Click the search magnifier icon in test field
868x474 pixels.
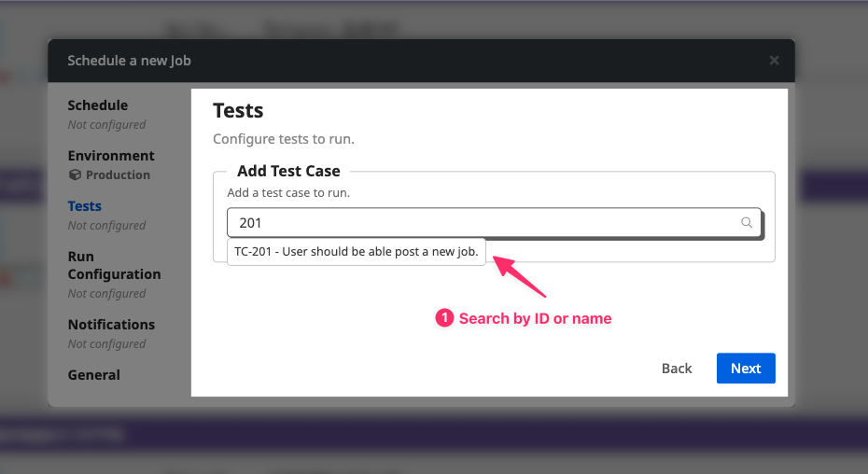(747, 223)
